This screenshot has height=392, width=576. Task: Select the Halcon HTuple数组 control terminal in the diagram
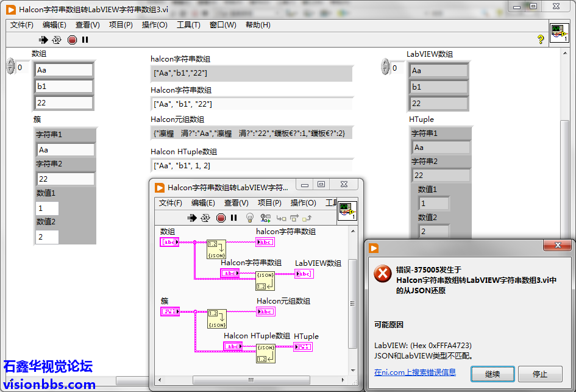pyautogui.click(x=233, y=346)
